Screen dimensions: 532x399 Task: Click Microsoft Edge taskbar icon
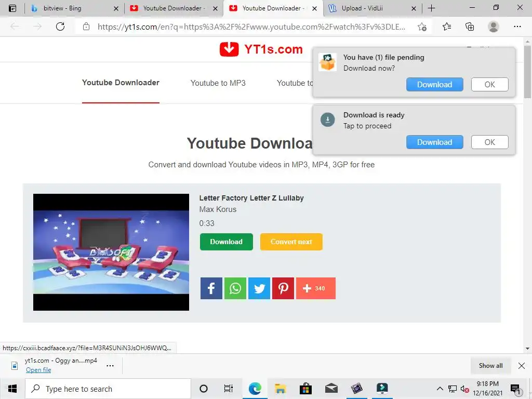(x=255, y=389)
